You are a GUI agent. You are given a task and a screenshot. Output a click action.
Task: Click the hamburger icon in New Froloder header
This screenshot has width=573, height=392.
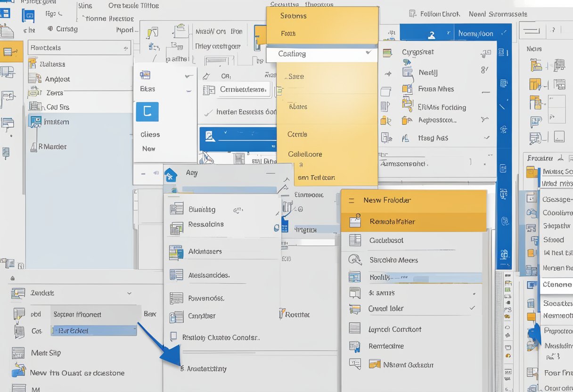click(351, 200)
